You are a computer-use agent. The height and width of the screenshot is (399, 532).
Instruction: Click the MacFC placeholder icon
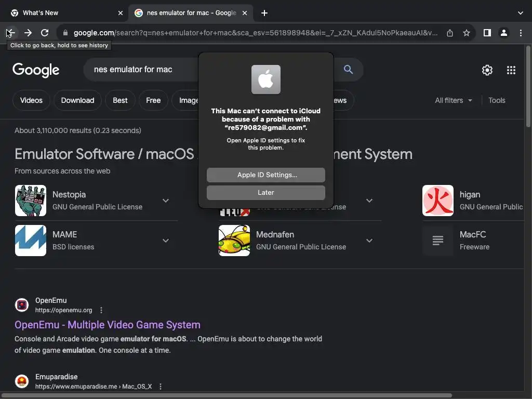(x=437, y=241)
